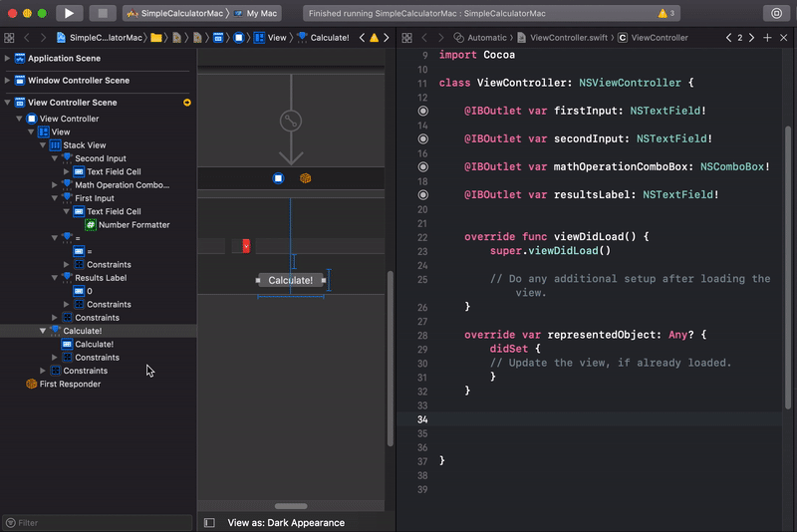Open the yellow warning icon in the jump bar

coord(375,38)
